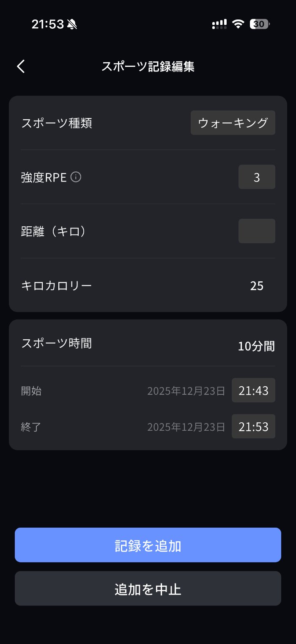This screenshot has width=296, height=644.
Task: Tap the 25 kilocalorie value
Action: click(x=257, y=286)
